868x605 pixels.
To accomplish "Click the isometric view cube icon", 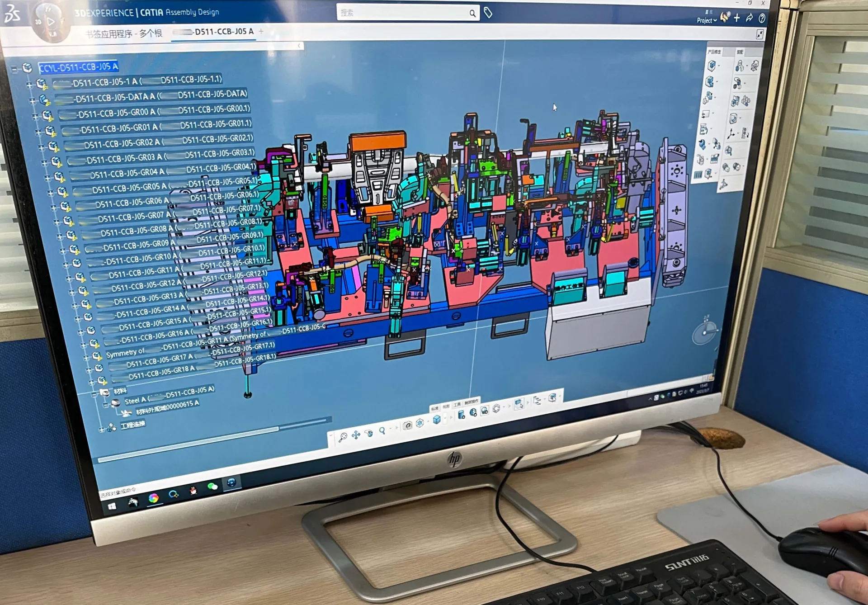I will (419, 423).
